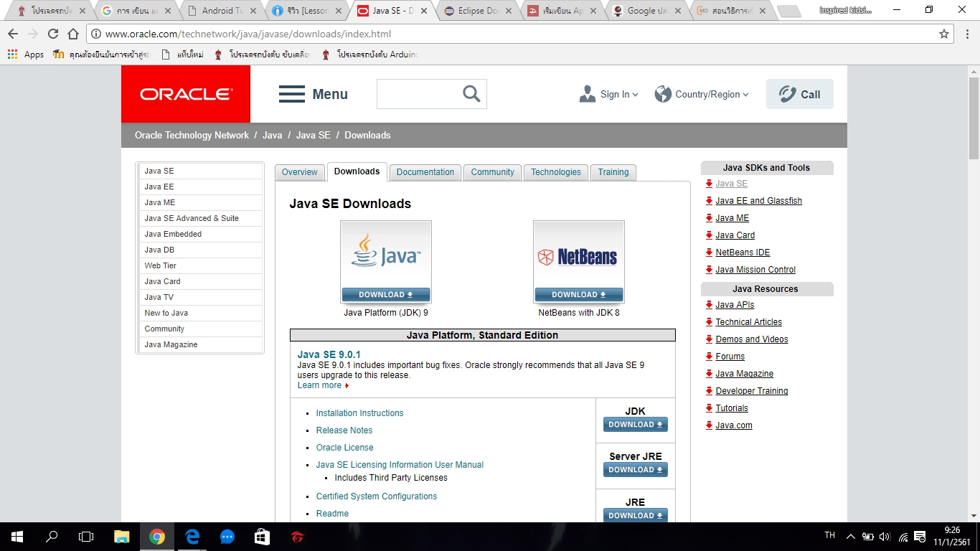This screenshot has height=551, width=980.
Task: Open the red Garena icon in the taskbar
Action: pyautogui.click(x=297, y=537)
